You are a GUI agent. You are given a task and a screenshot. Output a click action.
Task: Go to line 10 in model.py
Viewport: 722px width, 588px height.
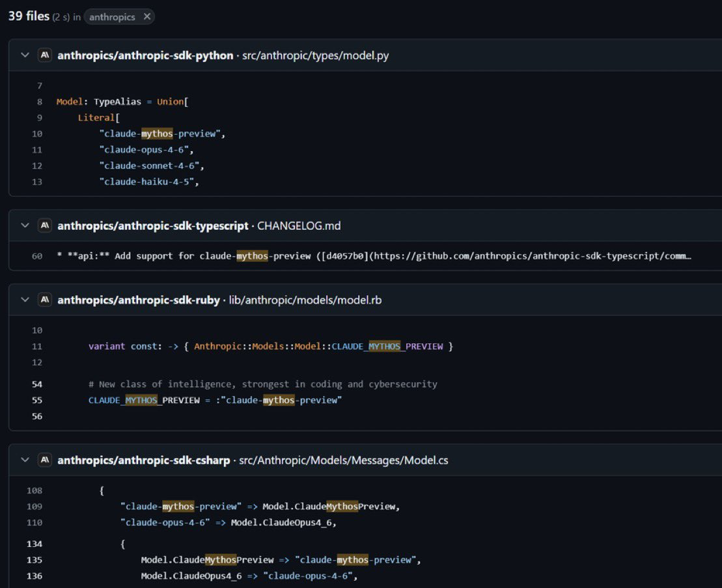(x=37, y=134)
